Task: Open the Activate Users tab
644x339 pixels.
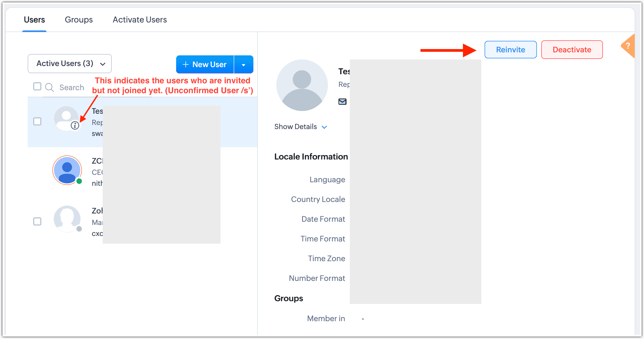Action: tap(140, 20)
